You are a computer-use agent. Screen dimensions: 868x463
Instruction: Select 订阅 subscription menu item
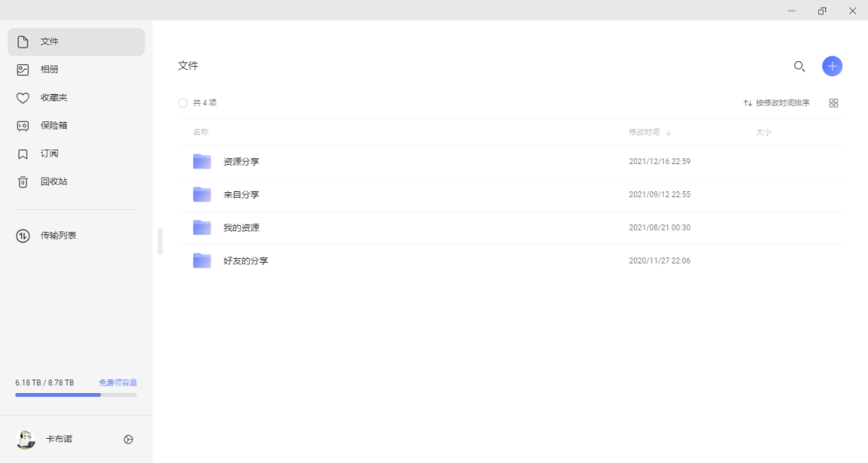(49, 154)
